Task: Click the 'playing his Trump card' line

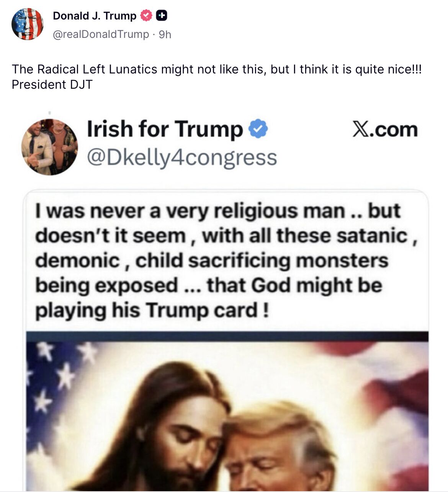Action: pyautogui.click(x=152, y=310)
